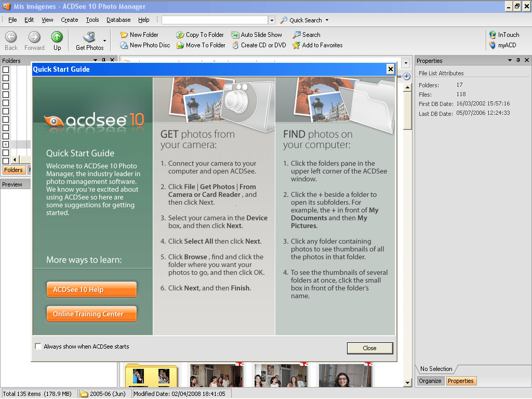Visit the Online Training Center

point(91,314)
